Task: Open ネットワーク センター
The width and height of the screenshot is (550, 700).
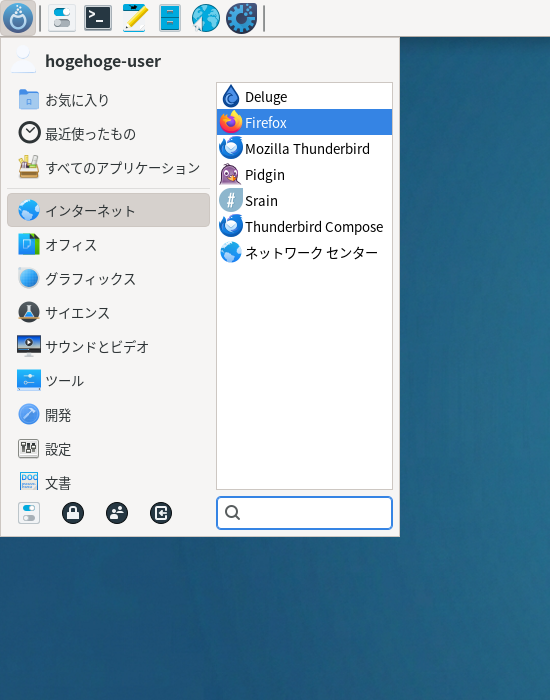Action: (304, 253)
